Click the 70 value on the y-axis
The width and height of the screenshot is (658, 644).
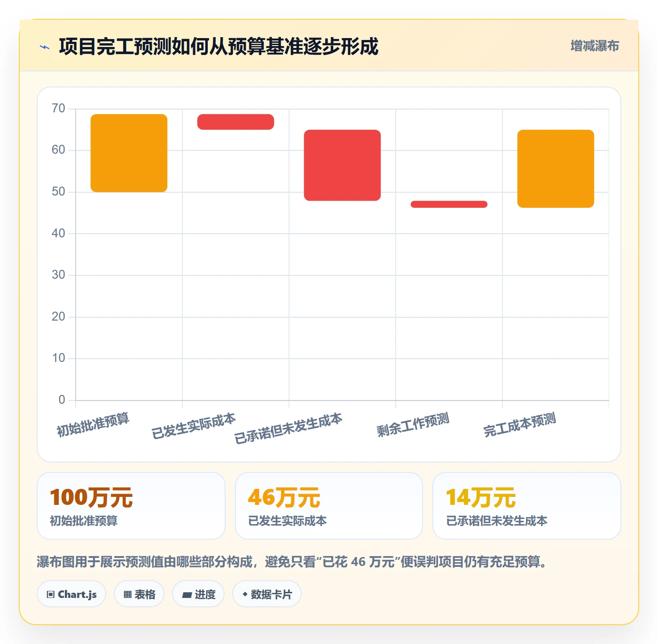(59, 109)
